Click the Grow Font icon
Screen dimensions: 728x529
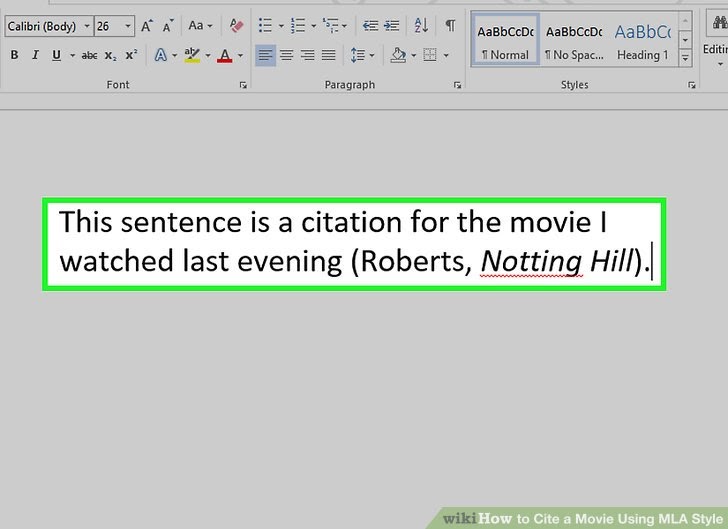point(147,26)
